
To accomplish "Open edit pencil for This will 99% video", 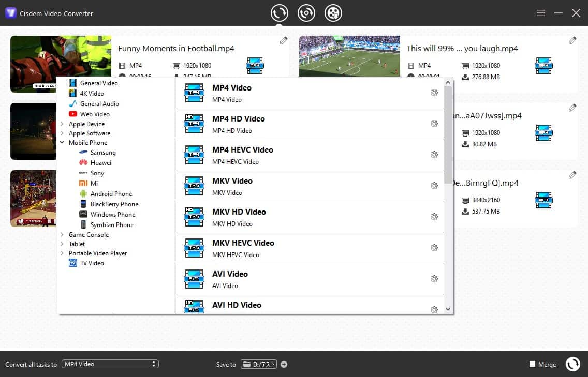I will [572, 40].
